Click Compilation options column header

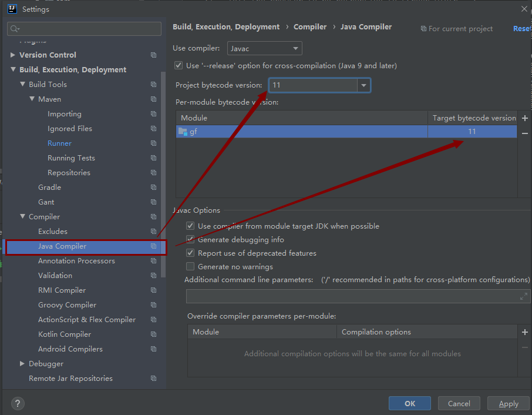coord(427,332)
